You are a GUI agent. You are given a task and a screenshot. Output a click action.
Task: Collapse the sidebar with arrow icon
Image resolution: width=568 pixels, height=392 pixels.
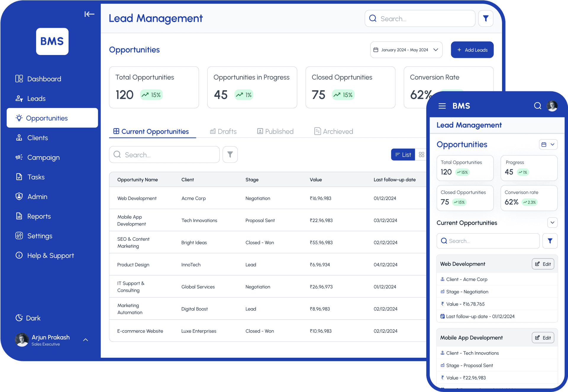(89, 14)
